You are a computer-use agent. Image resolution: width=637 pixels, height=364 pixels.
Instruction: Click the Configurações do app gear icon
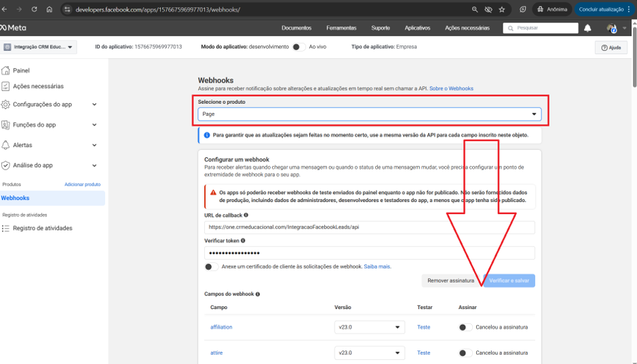[x=5, y=104]
